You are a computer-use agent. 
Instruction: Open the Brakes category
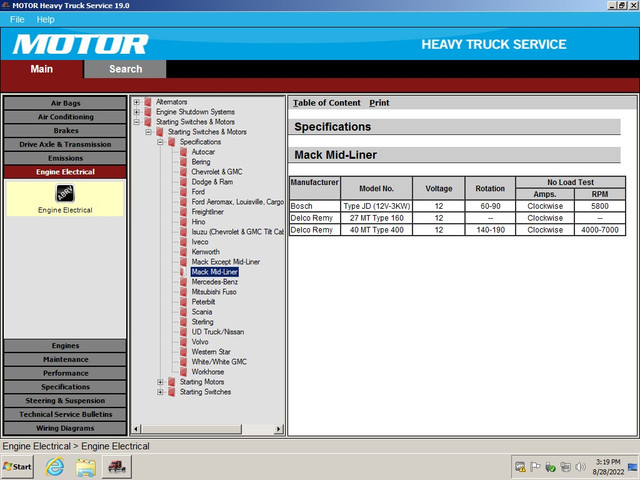65,131
